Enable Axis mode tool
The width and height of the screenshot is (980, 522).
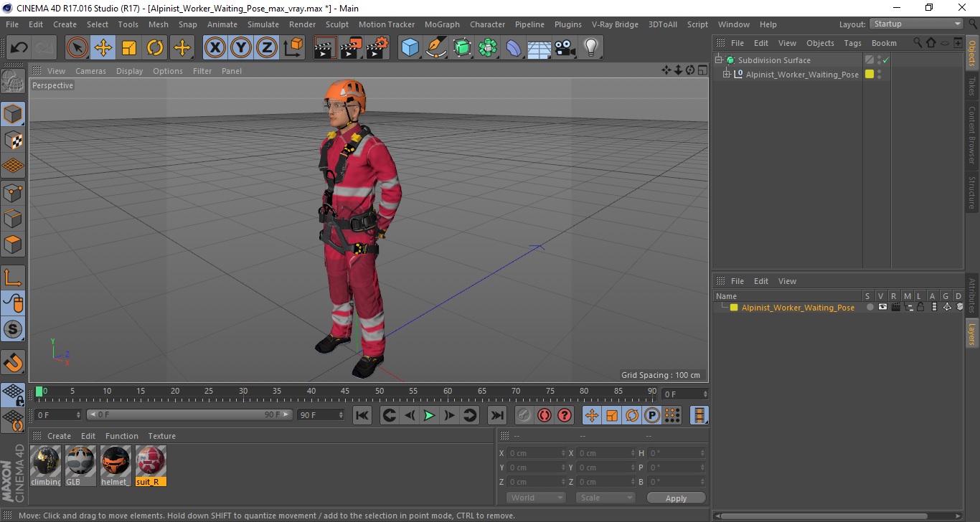pyautogui.click(x=13, y=277)
